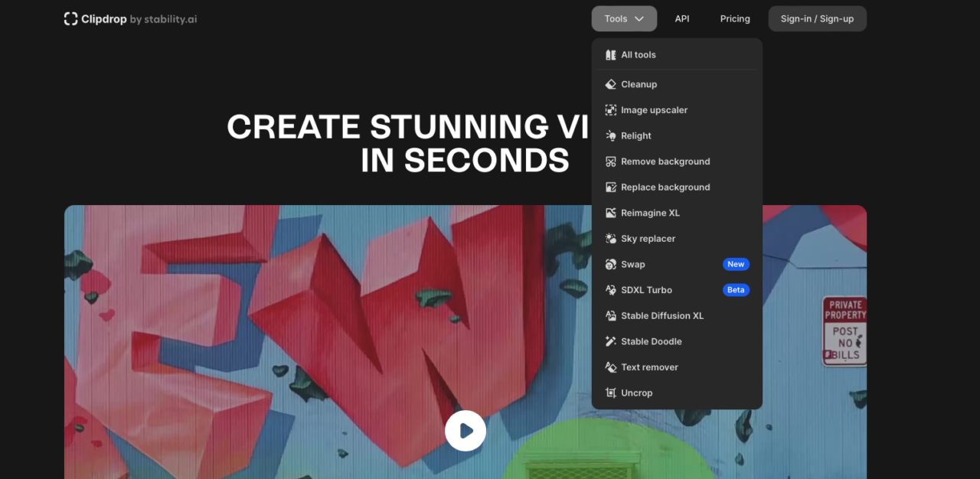
Task: Collapse the Tools dropdown menu
Action: click(x=623, y=19)
